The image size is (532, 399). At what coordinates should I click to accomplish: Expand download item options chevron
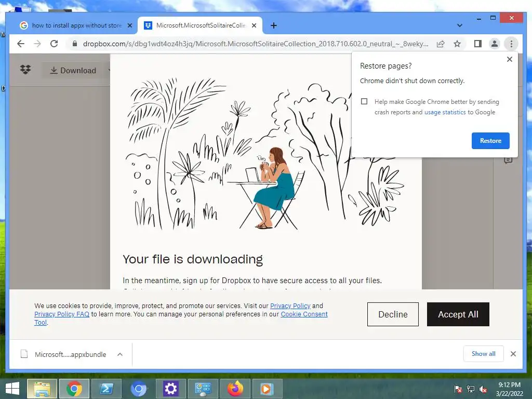tap(120, 354)
